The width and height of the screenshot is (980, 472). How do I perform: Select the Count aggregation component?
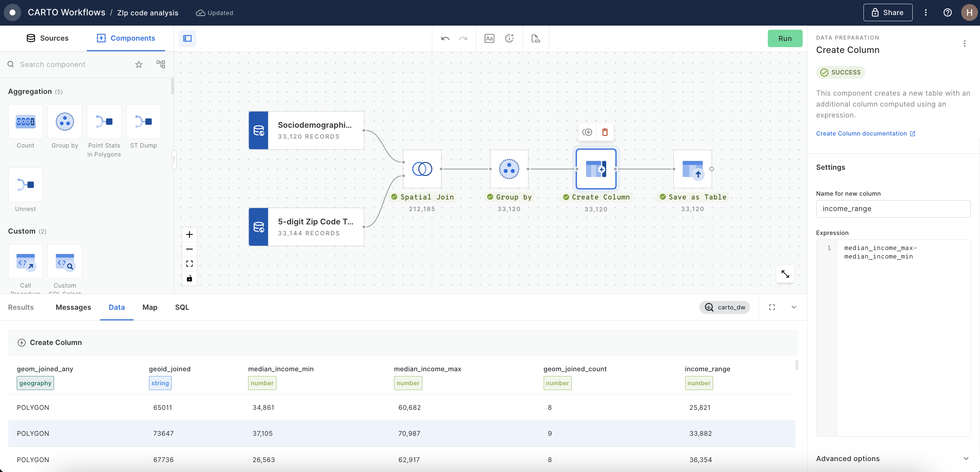pos(25,122)
